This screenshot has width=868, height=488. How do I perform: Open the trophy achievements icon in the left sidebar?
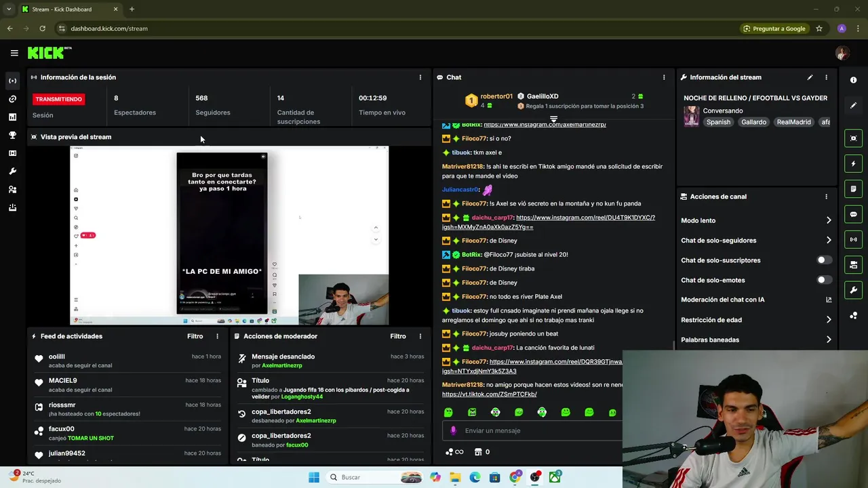pos(12,136)
